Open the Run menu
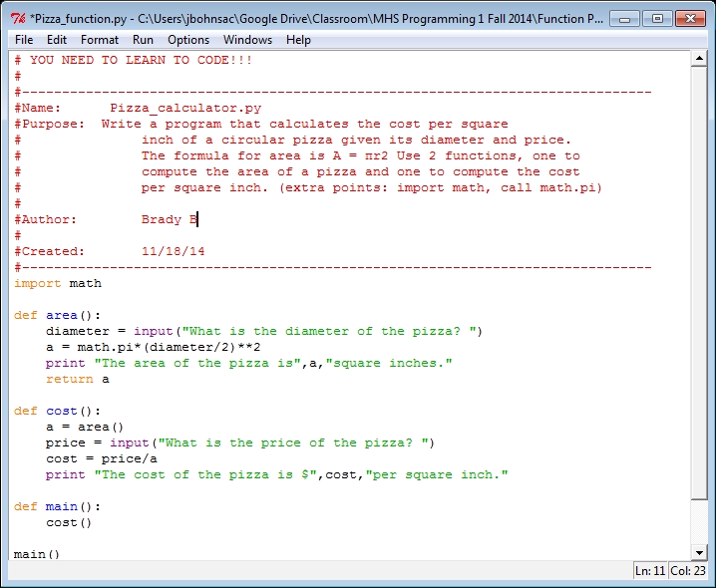Viewport: 716px width, 588px height. [x=143, y=40]
